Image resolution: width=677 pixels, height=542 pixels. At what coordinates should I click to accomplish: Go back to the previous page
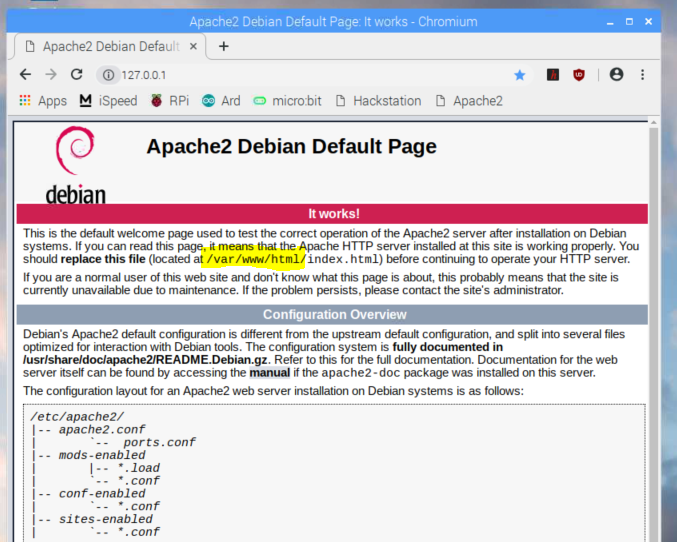25,75
